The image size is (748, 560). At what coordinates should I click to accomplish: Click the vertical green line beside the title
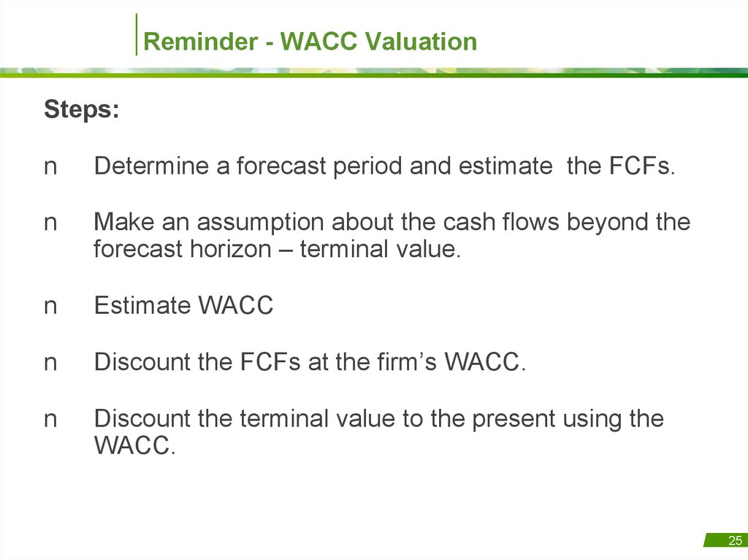(137, 34)
